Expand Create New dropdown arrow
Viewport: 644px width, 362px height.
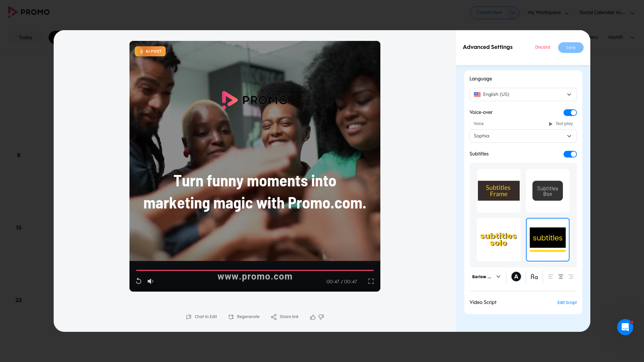click(513, 13)
